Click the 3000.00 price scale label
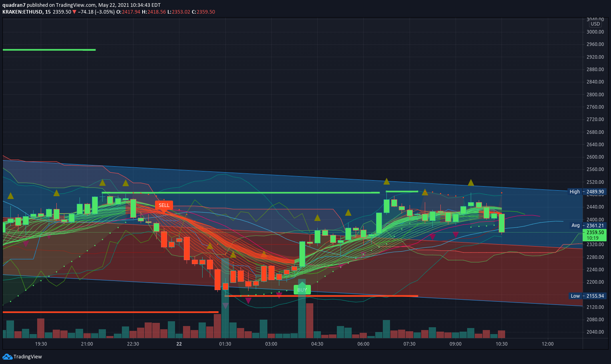The width and height of the screenshot is (611, 364). [595, 32]
